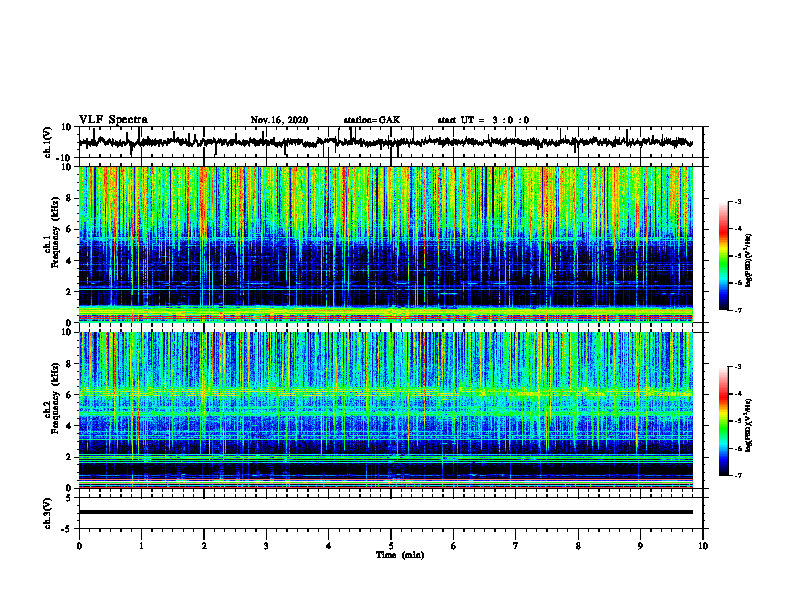Click the "Time (min)" x-axis label
The width and height of the screenshot is (792, 612).
coord(400,555)
